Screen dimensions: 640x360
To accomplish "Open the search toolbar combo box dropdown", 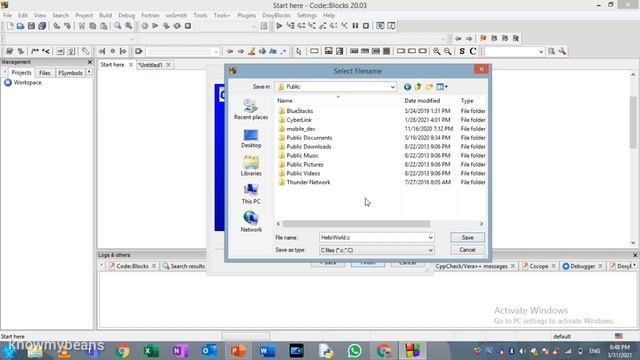I will (x=541, y=52).
